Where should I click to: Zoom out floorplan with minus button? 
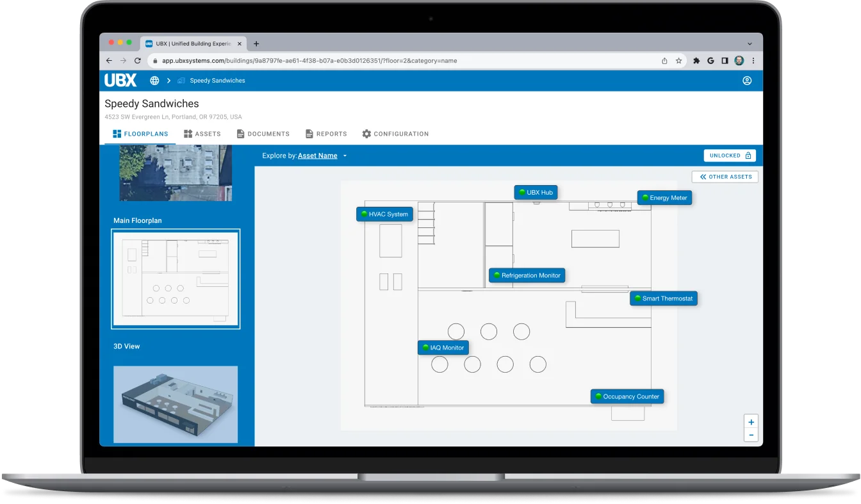tap(751, 435)
